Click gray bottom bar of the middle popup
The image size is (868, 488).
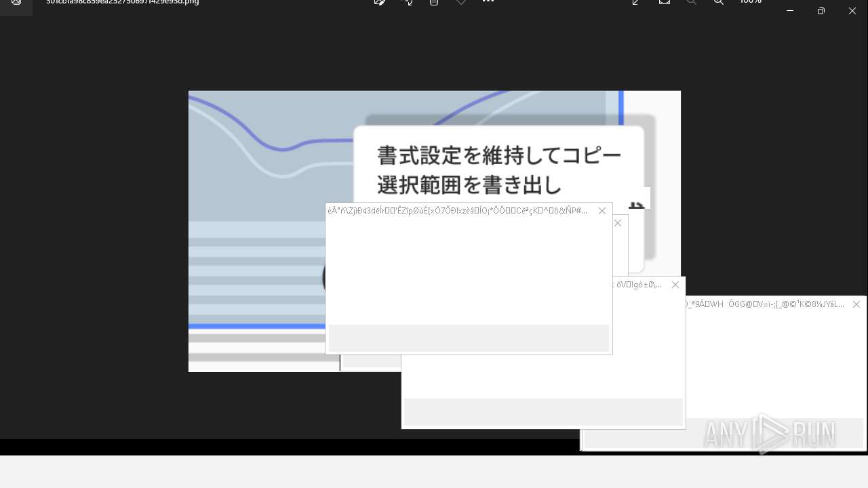point(543,412)
